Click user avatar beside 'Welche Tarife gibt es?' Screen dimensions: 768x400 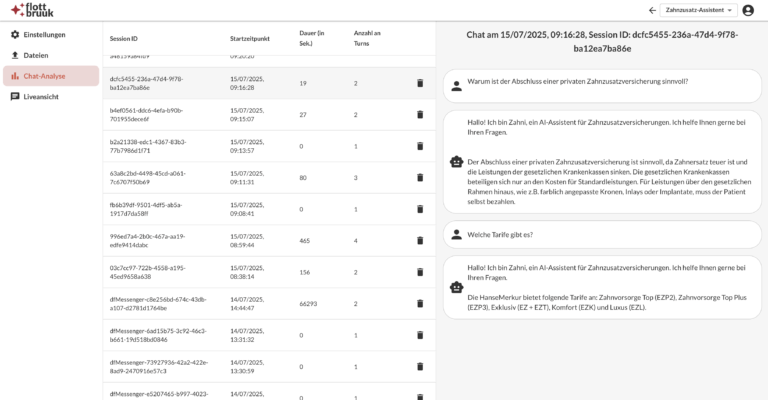click(x=456, y=235)
